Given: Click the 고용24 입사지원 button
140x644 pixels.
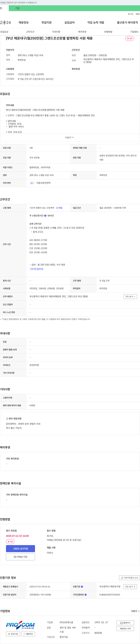Looking at the screenshot, I should [x=20, y=548].
